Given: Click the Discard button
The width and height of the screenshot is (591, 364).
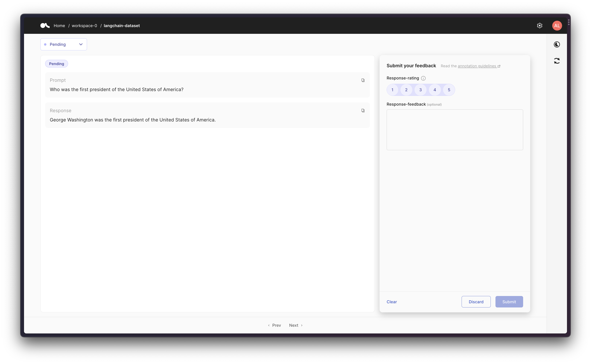Looking at the screenshot, I should click(476, 302).
